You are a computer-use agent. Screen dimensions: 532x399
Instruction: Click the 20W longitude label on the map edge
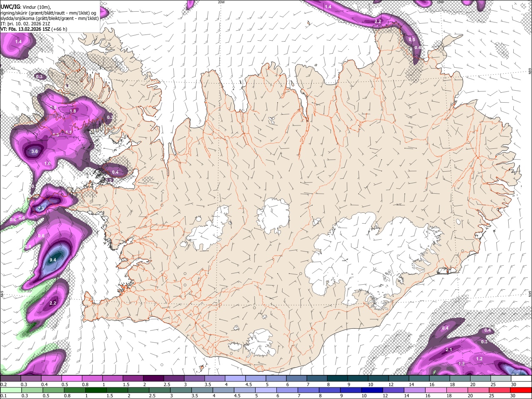pyautogui.click(x=221, y=2)
